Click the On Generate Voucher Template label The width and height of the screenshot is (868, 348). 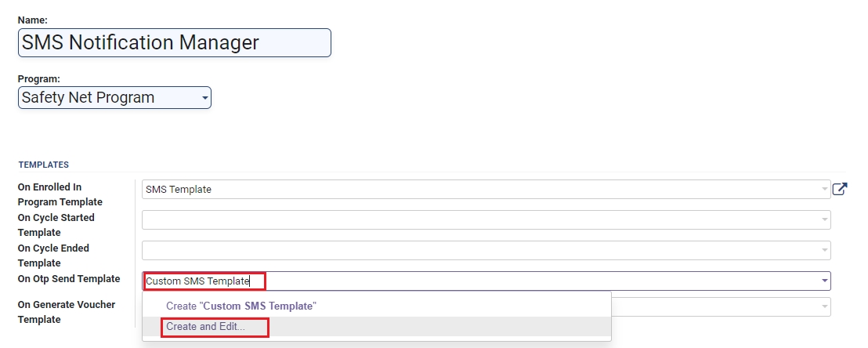click(66, 312)
